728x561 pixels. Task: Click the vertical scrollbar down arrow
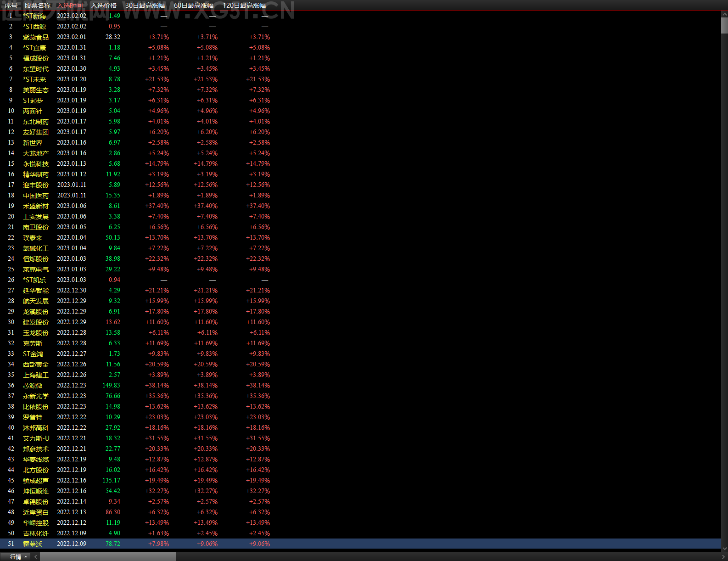click(724, 548)
